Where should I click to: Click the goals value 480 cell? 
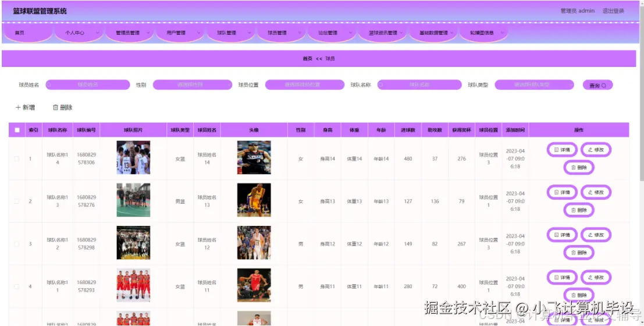coord(408,159)
